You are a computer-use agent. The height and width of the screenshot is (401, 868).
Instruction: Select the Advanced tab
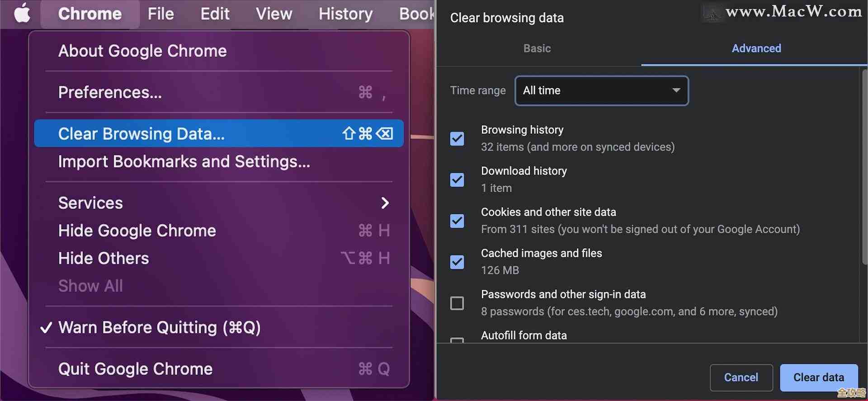pyautogui.click(x=756, y=48)
